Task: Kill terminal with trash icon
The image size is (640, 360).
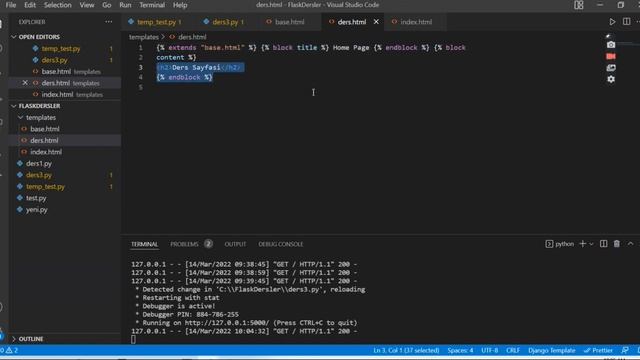Action: pyautogui.click(x=616, y=244)
